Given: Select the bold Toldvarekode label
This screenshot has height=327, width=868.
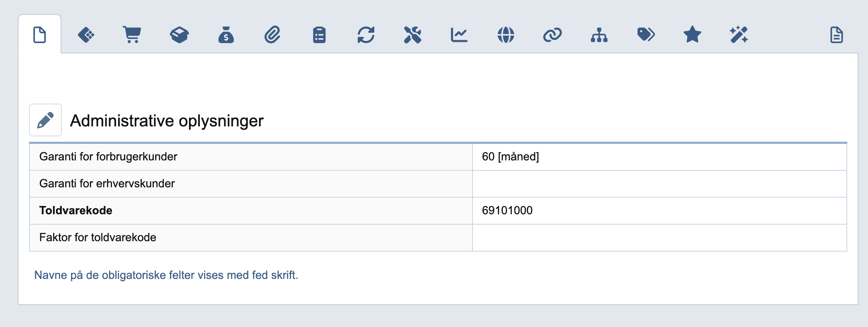Looking at the screenshot, I should (76, 211).
